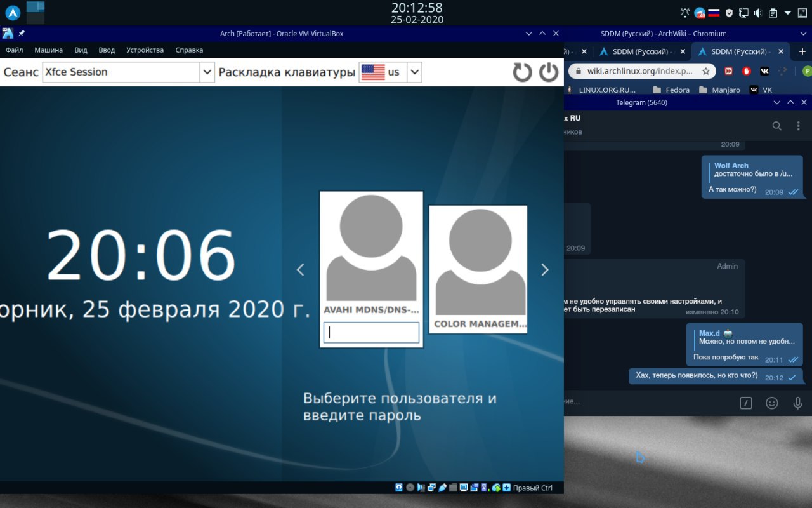Click VirtualBox keyboard capture arrow icon
The width and height of the screenshot is (812, 508).
506,488
